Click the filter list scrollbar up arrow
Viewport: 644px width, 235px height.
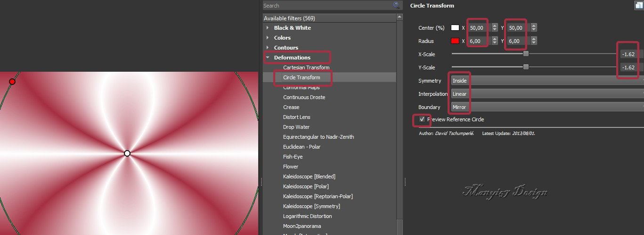click(x=399, y=17)
